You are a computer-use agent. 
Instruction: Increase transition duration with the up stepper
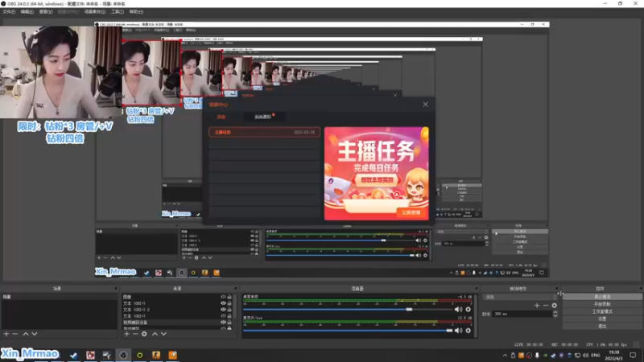click(x=555, y=312)
